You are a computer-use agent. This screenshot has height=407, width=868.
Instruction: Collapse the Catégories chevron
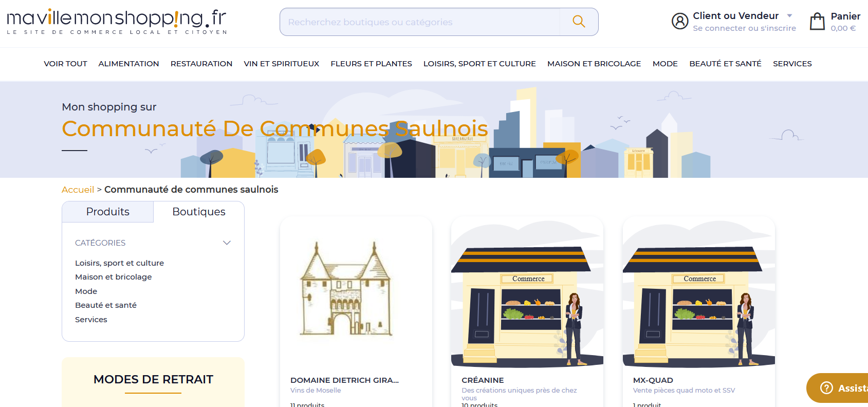tap(227, 243)
